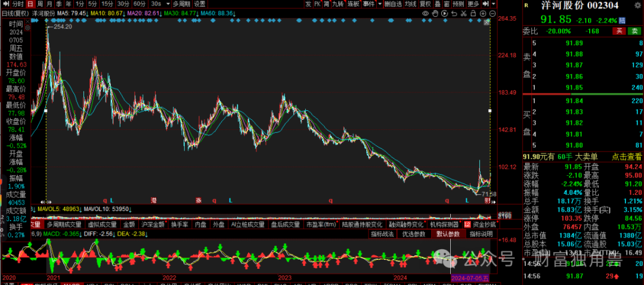Select the 盘后成交量 indicator tab
The width and height of the screenshot is (644, 285).
(286, 225)
